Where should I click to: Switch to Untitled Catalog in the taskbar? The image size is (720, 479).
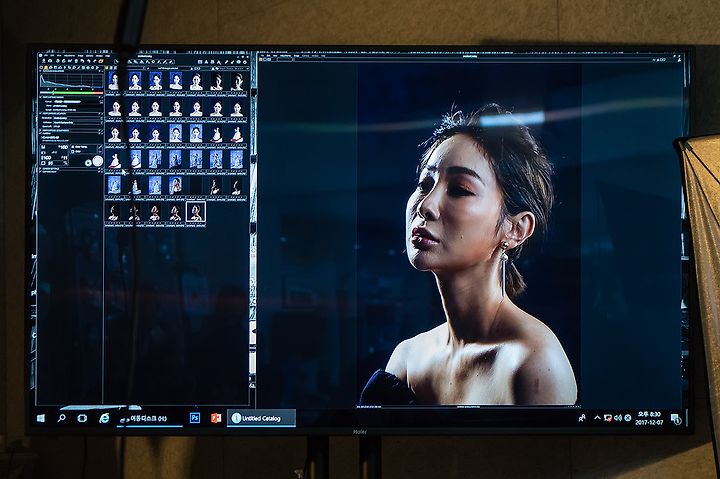(x=261, y=418)
